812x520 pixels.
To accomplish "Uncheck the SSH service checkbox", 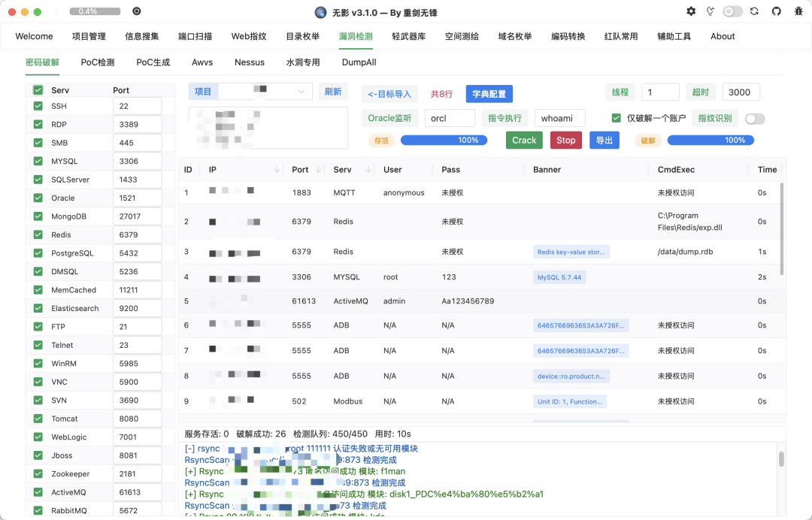I will (38, 106).
